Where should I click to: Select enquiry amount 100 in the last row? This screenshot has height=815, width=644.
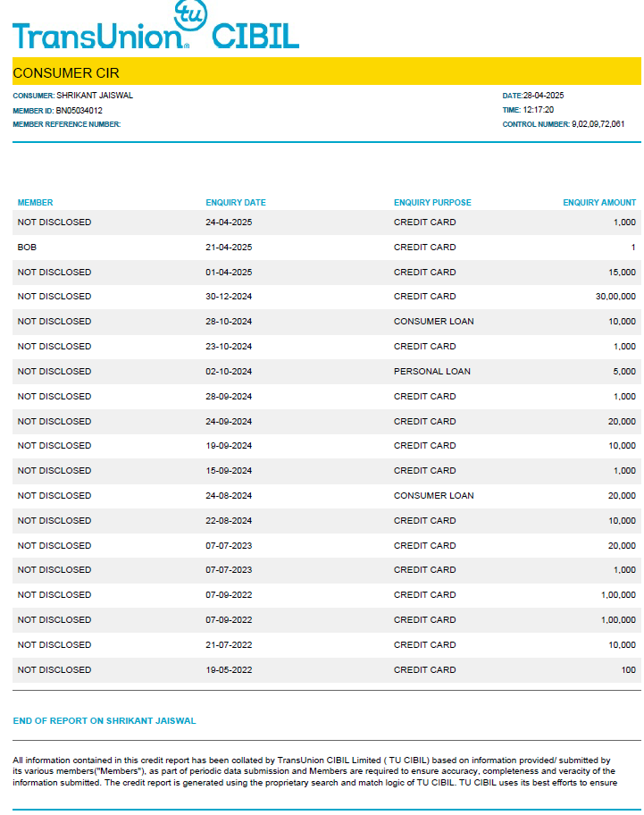(629, 669)
